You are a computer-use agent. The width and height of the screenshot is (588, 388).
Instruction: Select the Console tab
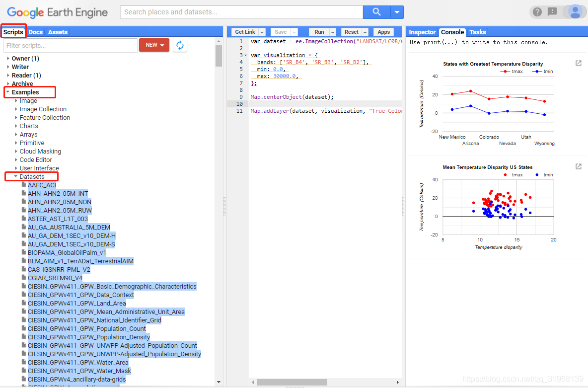click(x=452, y=32)
